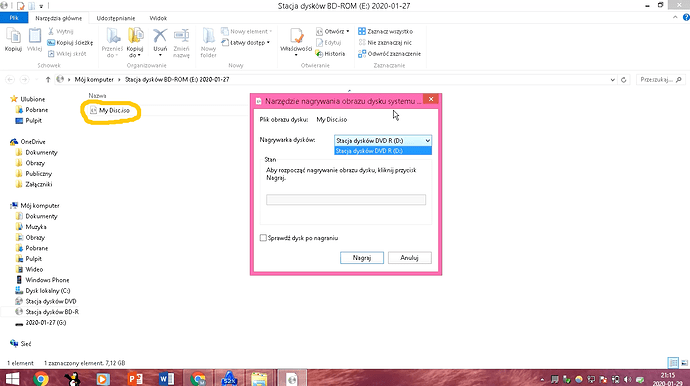
Task: Click the Nazwa column header
Action: [x=97, y=96]
